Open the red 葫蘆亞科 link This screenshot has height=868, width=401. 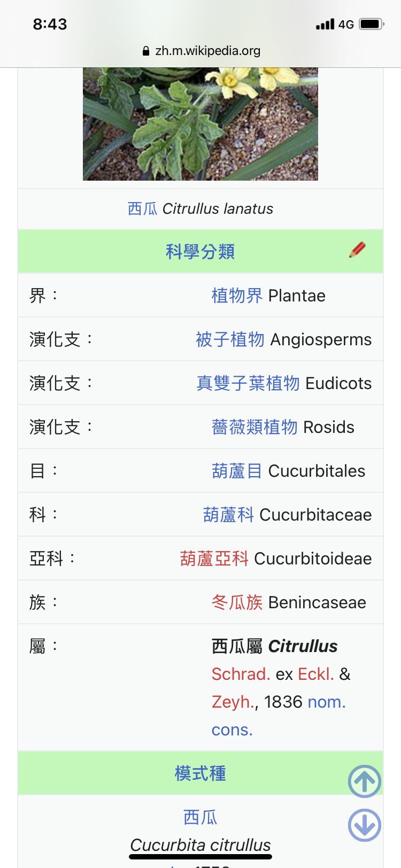coord(214,559)
